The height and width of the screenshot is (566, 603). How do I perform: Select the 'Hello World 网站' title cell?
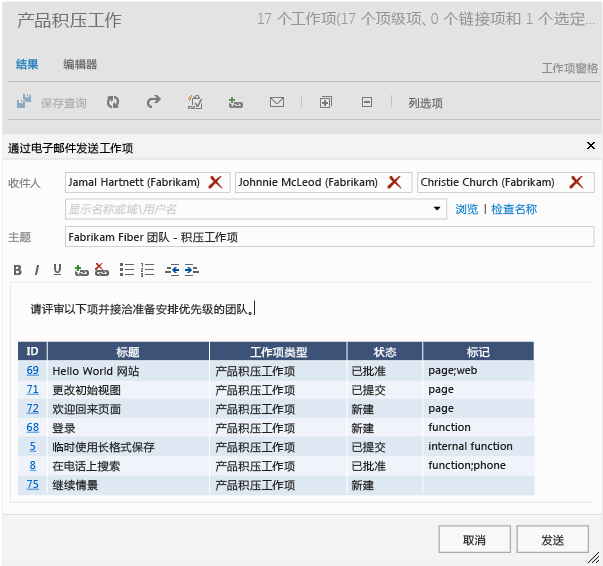[128, 371]
